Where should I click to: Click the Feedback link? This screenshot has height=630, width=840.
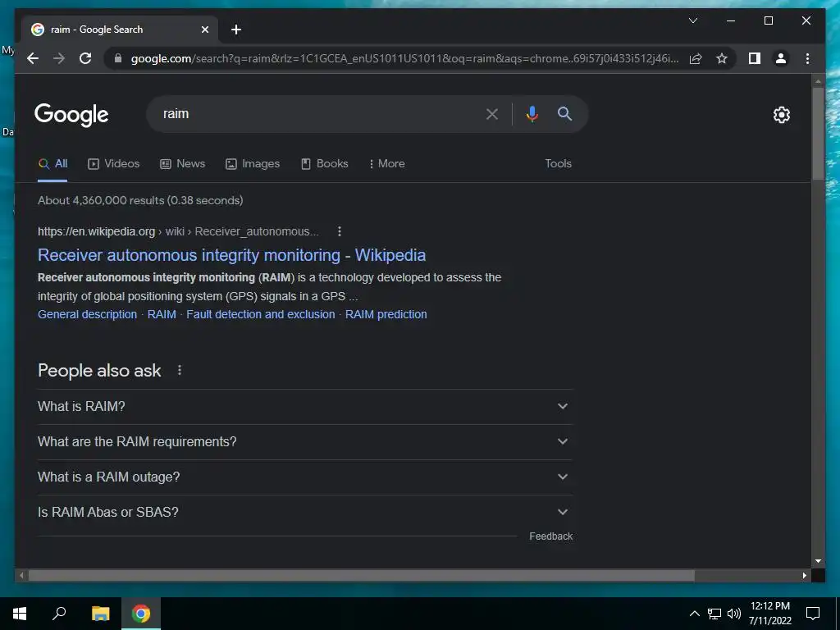pos(550,536)
